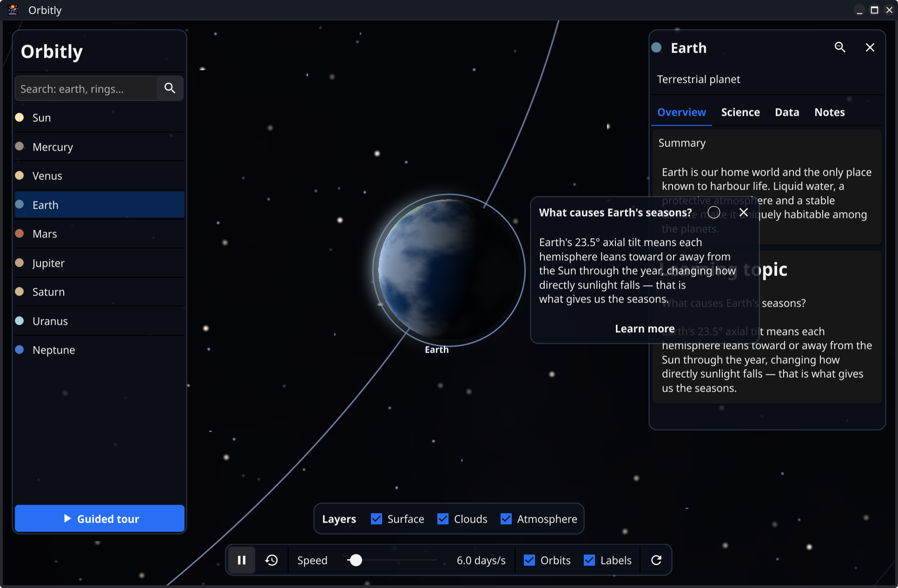
Task: Select Jupiter in the body list
Action: pos(99,263)
